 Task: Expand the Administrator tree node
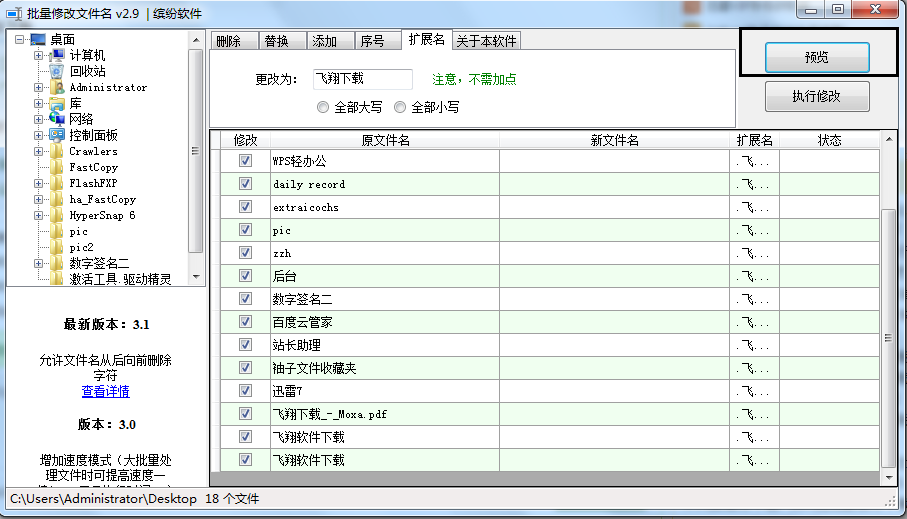[x=38, y=87]
